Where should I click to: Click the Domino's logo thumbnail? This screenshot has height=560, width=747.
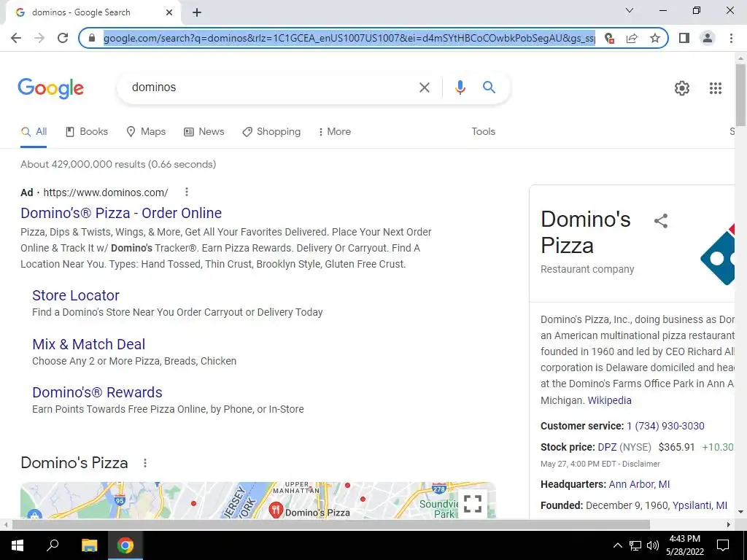coord(717,255)
